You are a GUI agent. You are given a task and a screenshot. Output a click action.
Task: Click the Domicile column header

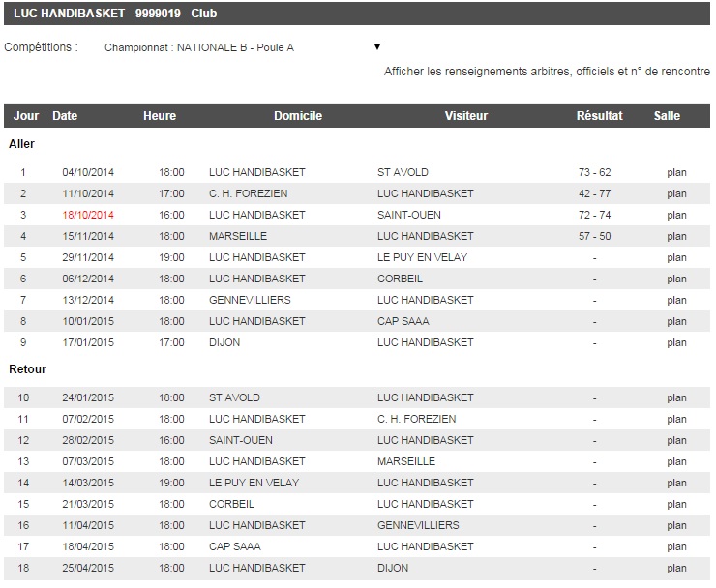click(298, 116)
